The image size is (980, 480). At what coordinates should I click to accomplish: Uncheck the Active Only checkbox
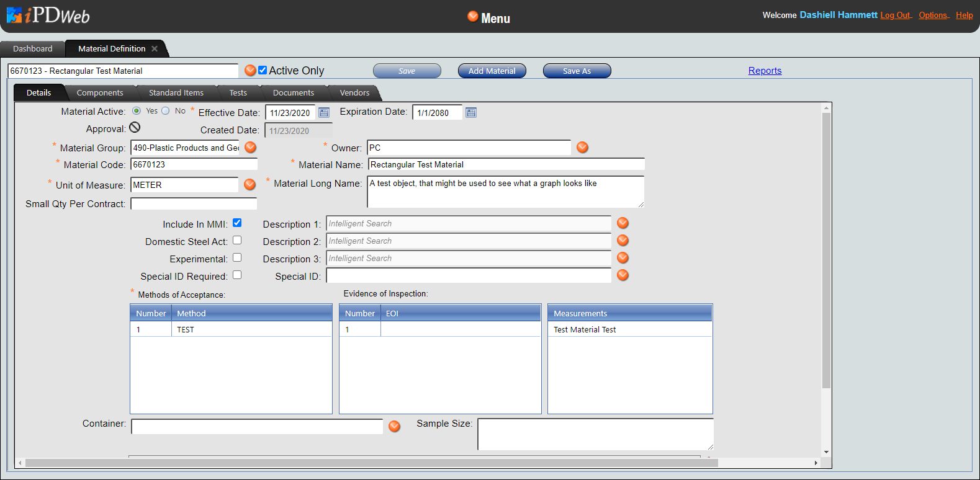263,71
